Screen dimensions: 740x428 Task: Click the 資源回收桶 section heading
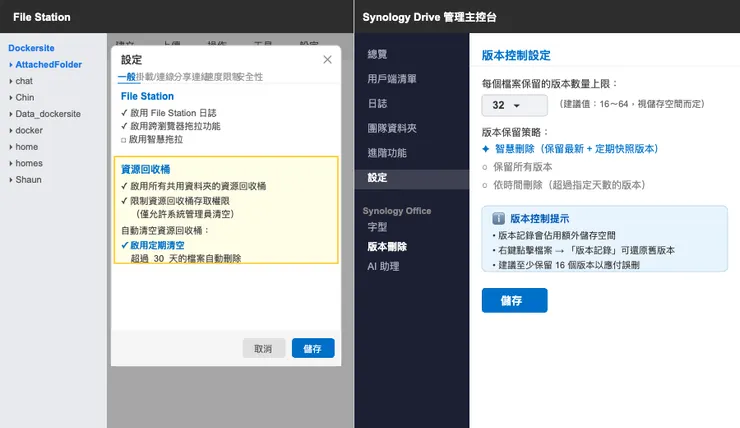point(145,169)
